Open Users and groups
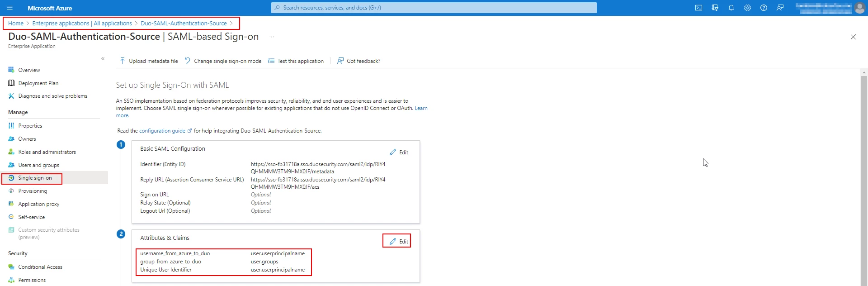The image size is (868, 286). tap(38, 165)
